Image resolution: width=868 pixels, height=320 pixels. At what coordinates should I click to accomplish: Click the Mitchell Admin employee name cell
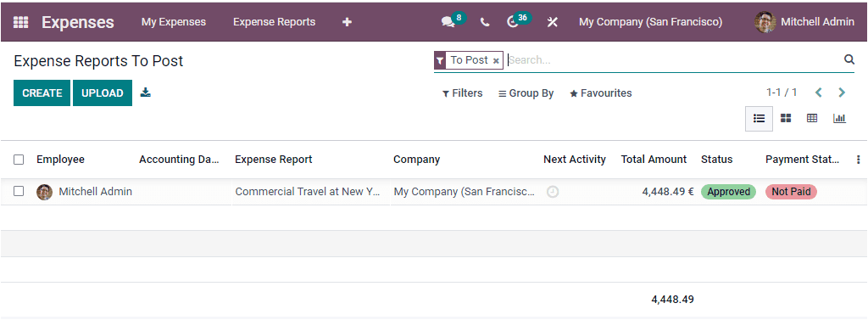pyautogui.click(x=95, y=192)
